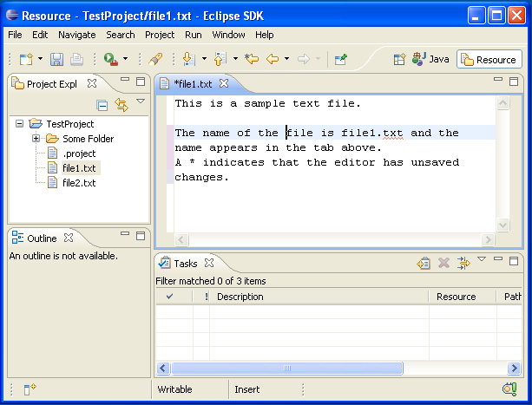Open the Next Annotation dropdown arrow
This screenshot has height=405, width=532.
click(x=204, y=59)
